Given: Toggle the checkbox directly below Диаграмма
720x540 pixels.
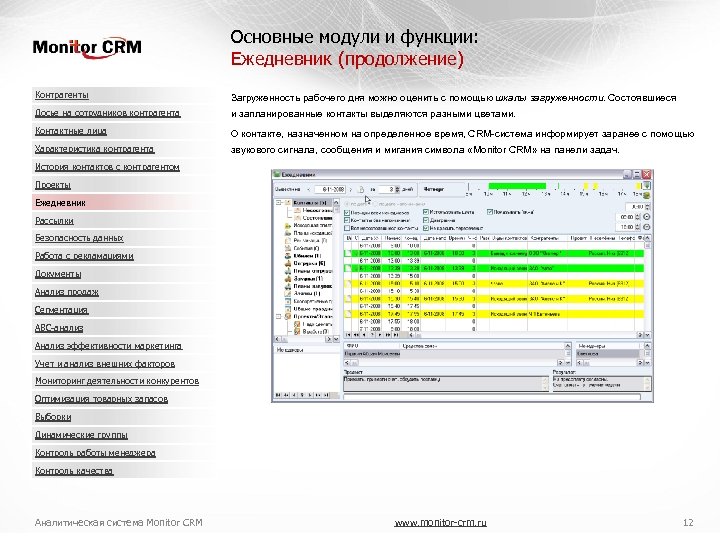Looking at the screenshot, I should click(426, 228).
